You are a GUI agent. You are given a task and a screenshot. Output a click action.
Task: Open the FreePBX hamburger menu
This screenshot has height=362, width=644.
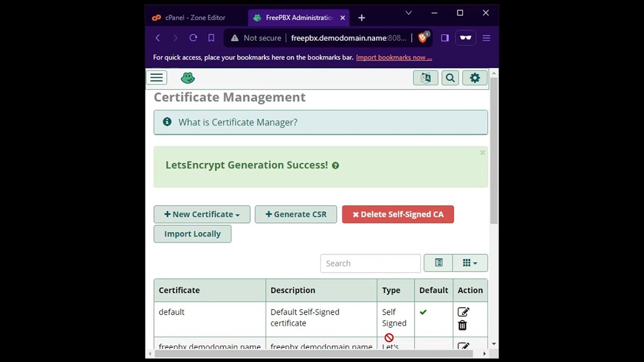coord(156,77)
